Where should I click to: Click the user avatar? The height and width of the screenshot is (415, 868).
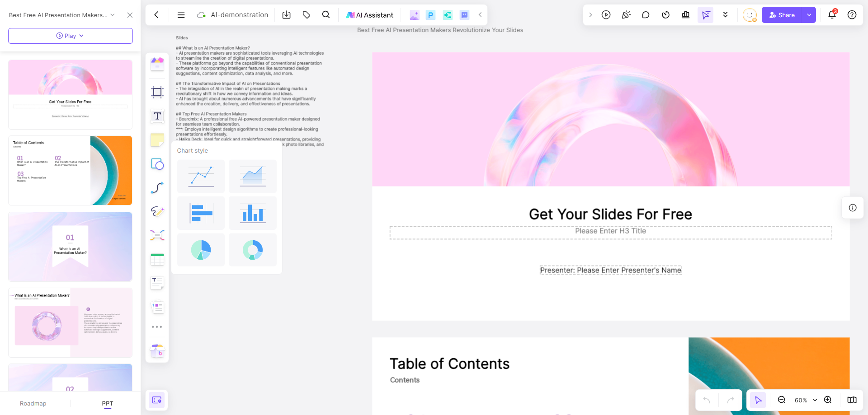750,15
